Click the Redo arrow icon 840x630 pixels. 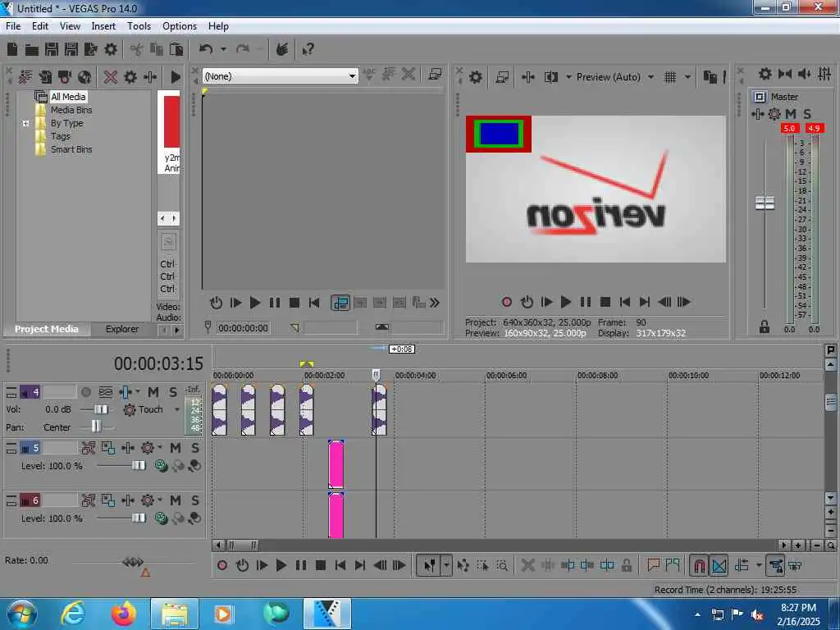[243, 50]
